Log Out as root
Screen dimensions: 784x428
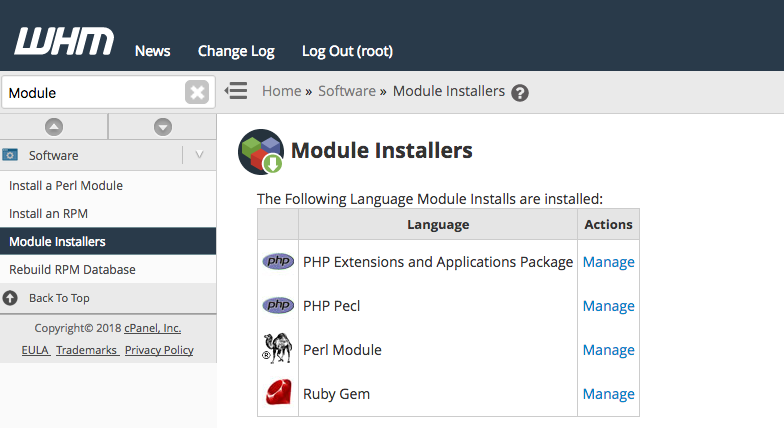coord(347,51)
